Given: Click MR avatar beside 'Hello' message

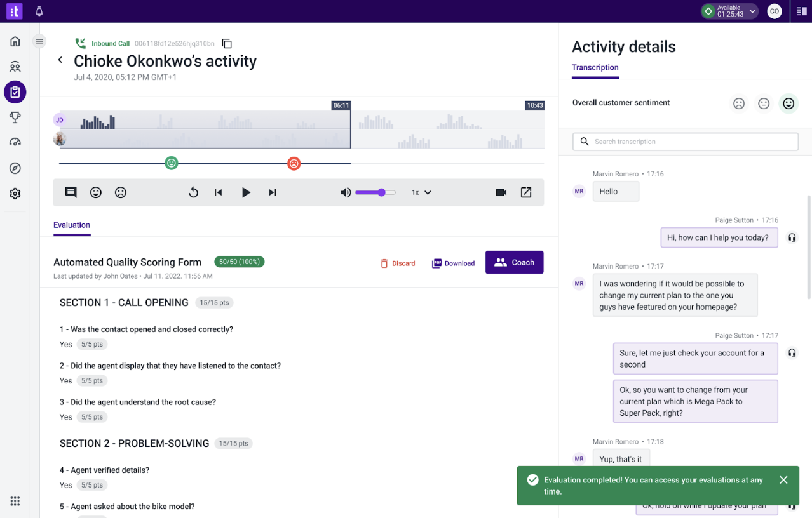Looking at the screenshot, I should point(579,191).
